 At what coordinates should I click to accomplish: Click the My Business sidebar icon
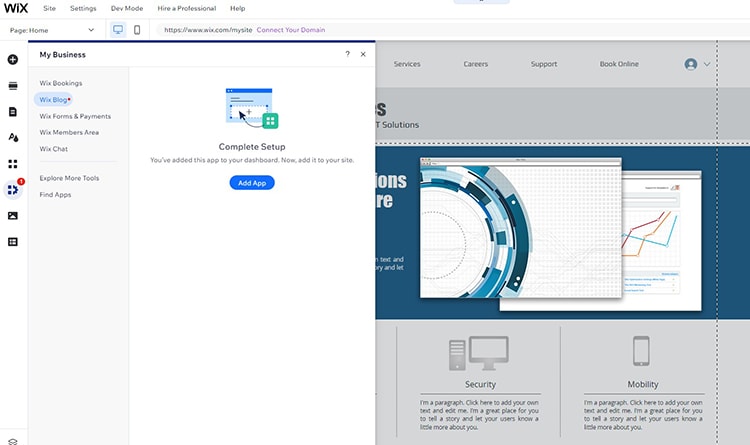coord(13,190)
